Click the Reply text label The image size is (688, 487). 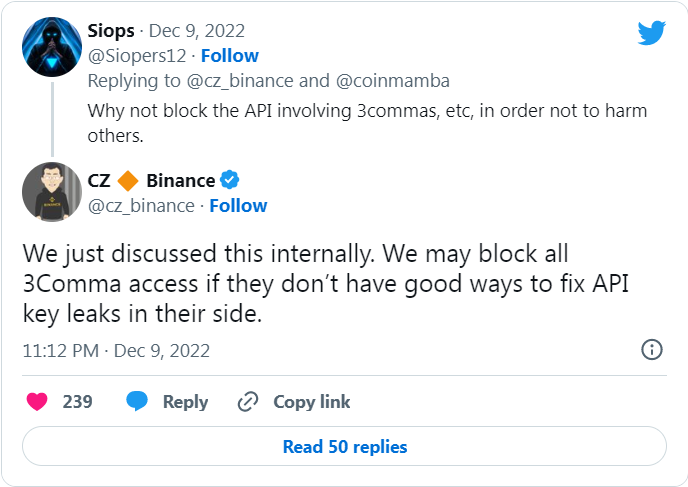pyautogui.click(x=185, y=402)
